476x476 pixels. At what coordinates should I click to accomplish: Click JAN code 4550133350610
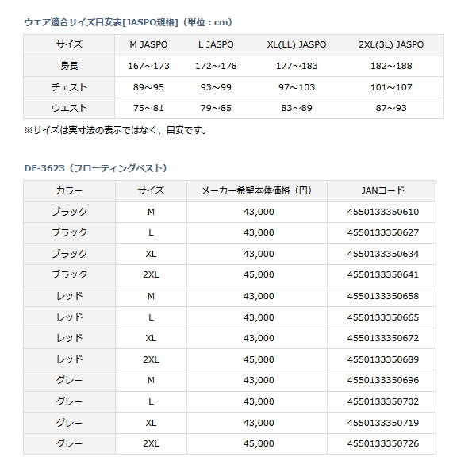(383, 212)
